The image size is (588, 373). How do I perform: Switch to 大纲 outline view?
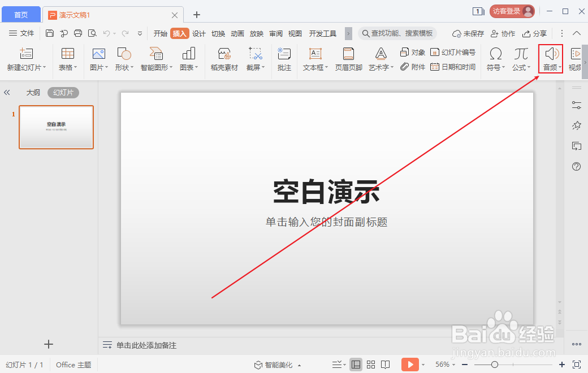pos(33,92)
